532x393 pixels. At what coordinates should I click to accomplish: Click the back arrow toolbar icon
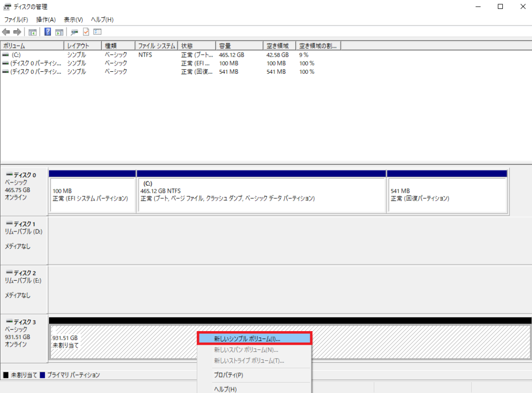(6, 32)
